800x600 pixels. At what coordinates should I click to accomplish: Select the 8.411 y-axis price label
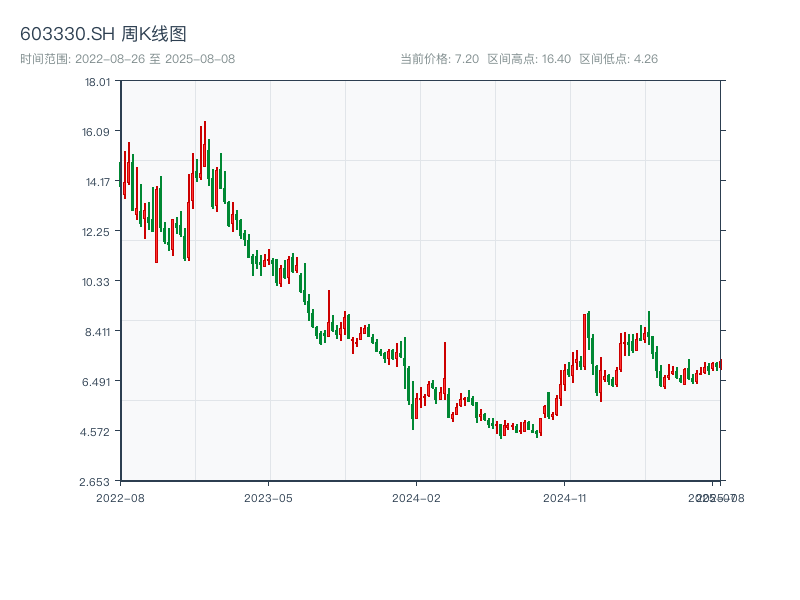click(x=97, y=332)
